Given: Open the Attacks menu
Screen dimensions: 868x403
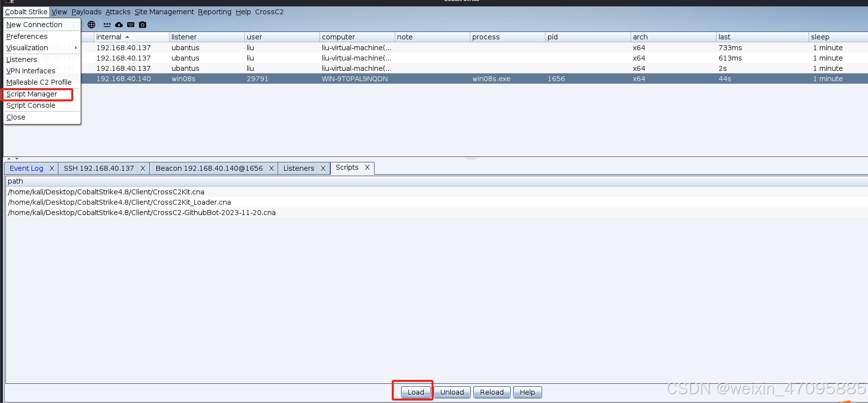Looking at the screenshot, I should click(x=118, y=12).
